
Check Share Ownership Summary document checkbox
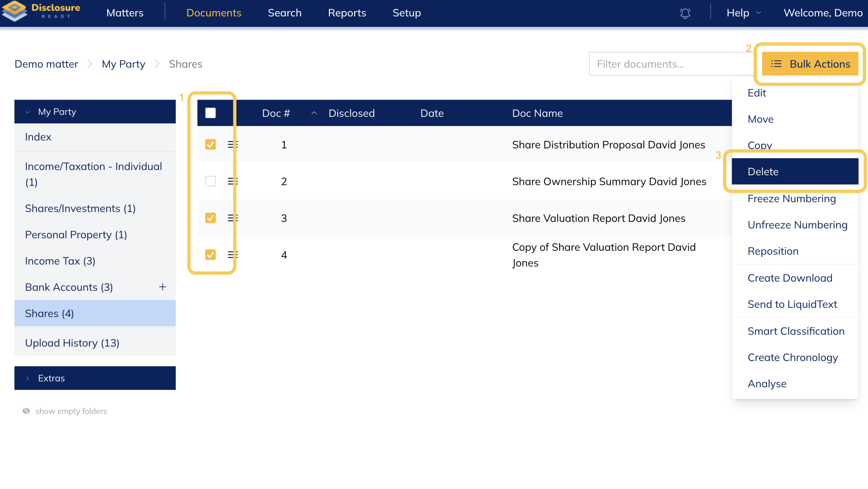210,182
